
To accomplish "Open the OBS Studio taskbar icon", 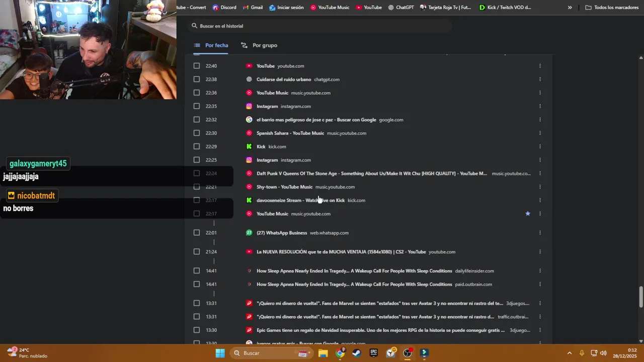I will tap(408, 353).
